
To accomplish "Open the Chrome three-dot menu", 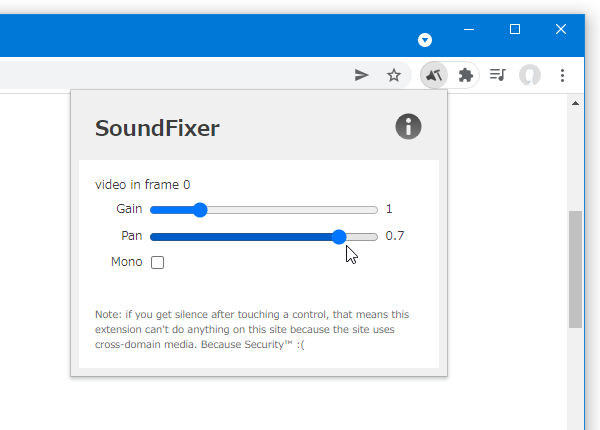I will (x=562, y=75).
